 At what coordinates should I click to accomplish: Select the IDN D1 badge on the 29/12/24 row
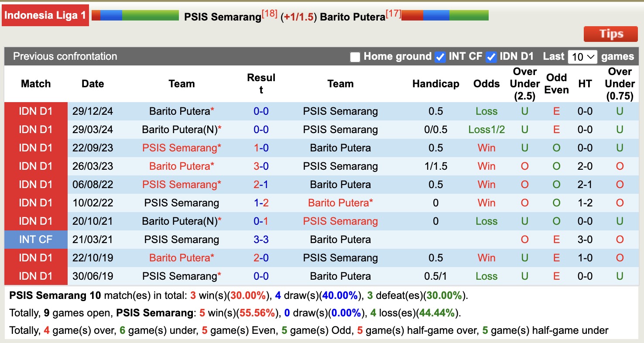[35, 111]
